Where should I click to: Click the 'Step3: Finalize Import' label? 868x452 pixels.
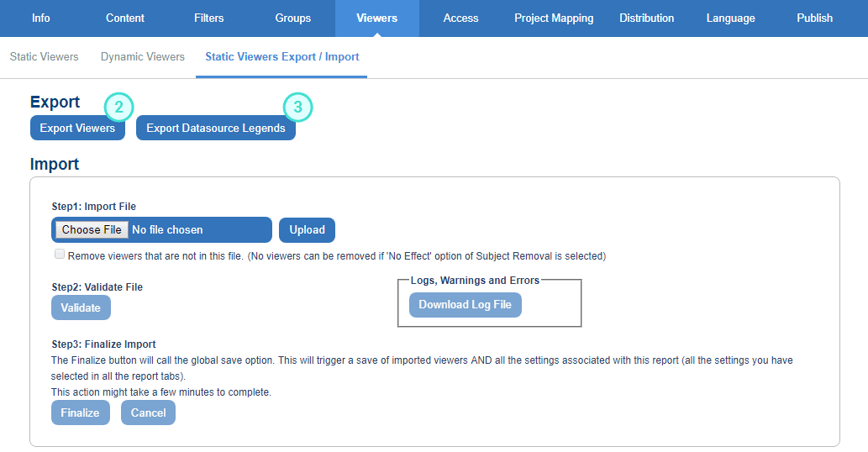(x=103, y=344)
